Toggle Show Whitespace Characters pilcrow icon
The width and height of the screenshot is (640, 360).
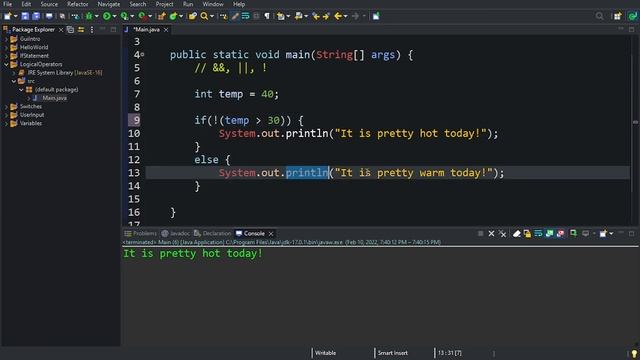click(267, 16)
